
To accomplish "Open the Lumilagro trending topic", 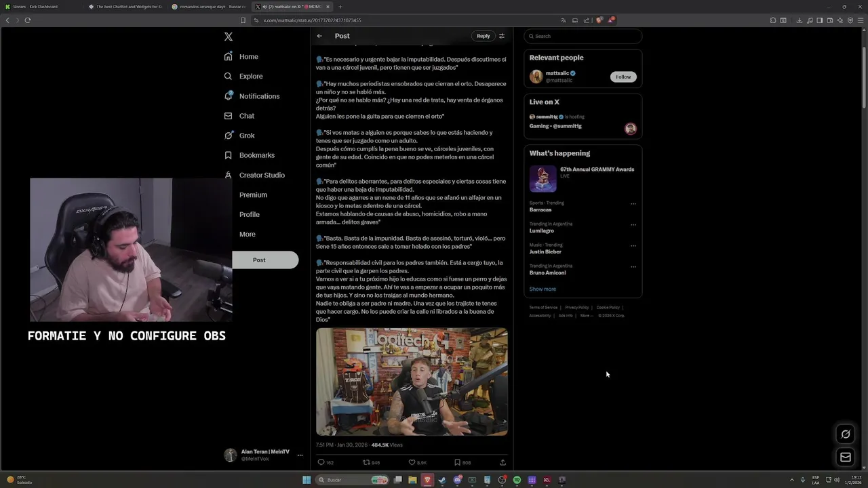I will [542, 230].
